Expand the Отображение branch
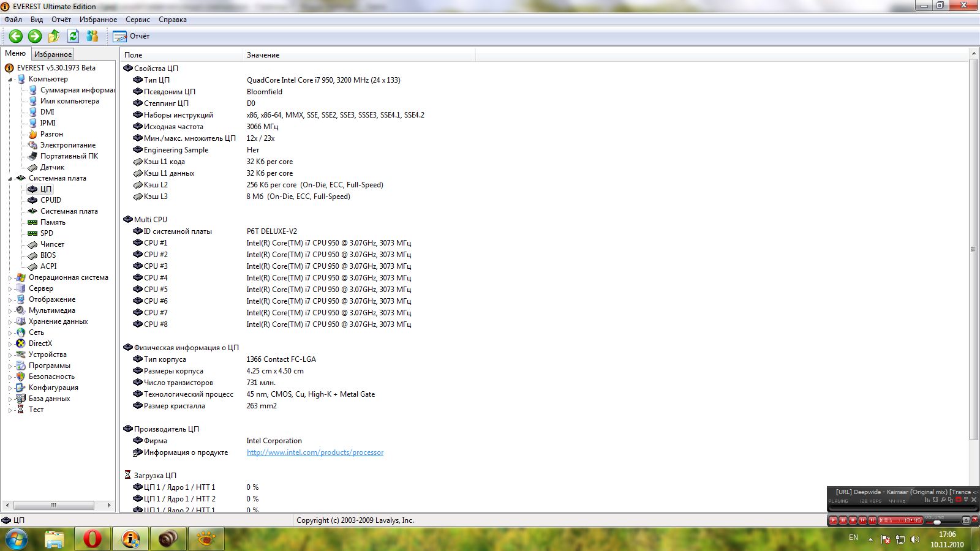Image resolution: width=980 pixels, height=551 pixels. pyautogui.click(x=10, y=300)
